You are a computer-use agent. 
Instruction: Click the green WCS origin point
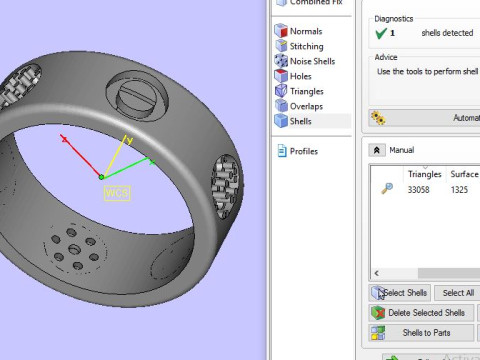click(101, 177)
